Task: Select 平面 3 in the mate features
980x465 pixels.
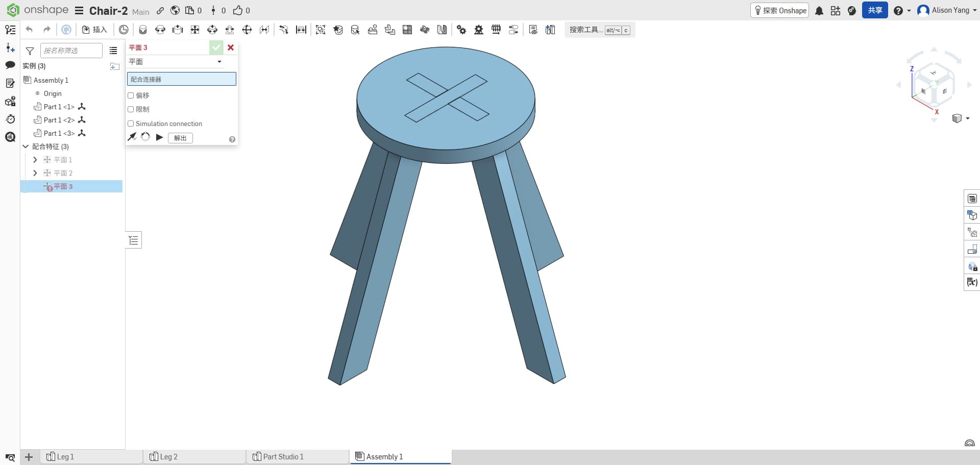Action: tap(71, 186)
